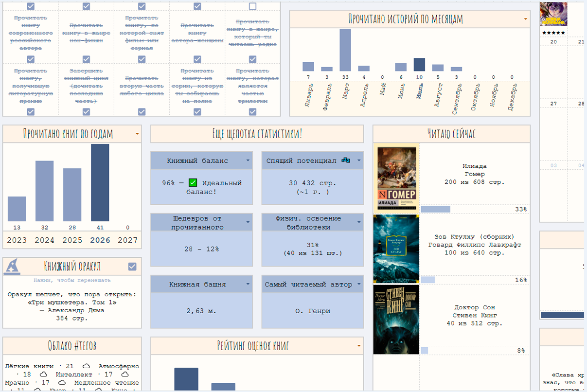
Task: Click the icon next to Спящий потенциал
Action: (346, 160)
